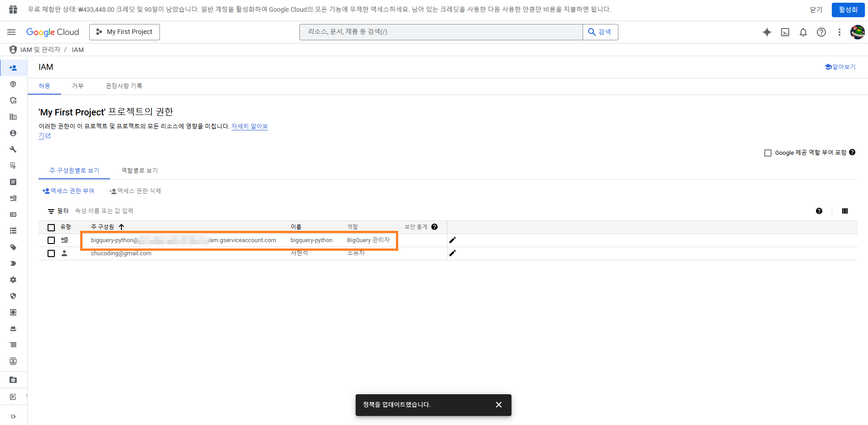Close the 정책을 업데이트했습니다 toast
Screen dimensions: 868x425
click(498, 405)
